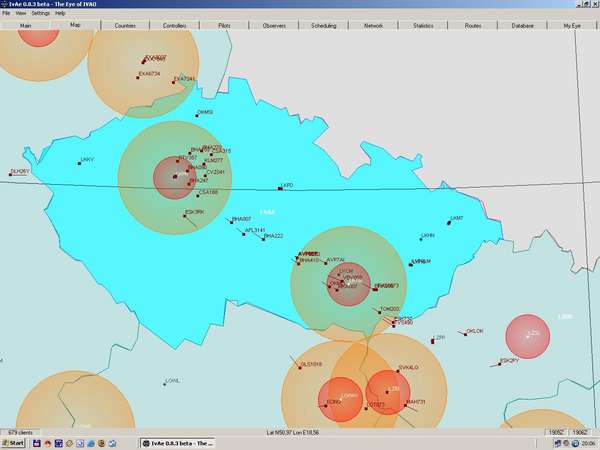Click aircraft EXA6734 marker
Image resolution: width=600 pixels, height=450 pixels.
pyautogui.click(x=138, y=78)
